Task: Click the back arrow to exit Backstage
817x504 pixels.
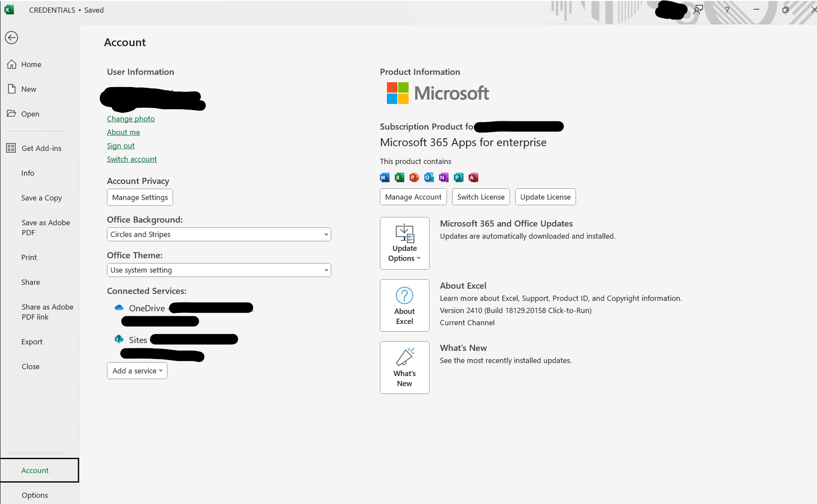Action: point(12,38)
